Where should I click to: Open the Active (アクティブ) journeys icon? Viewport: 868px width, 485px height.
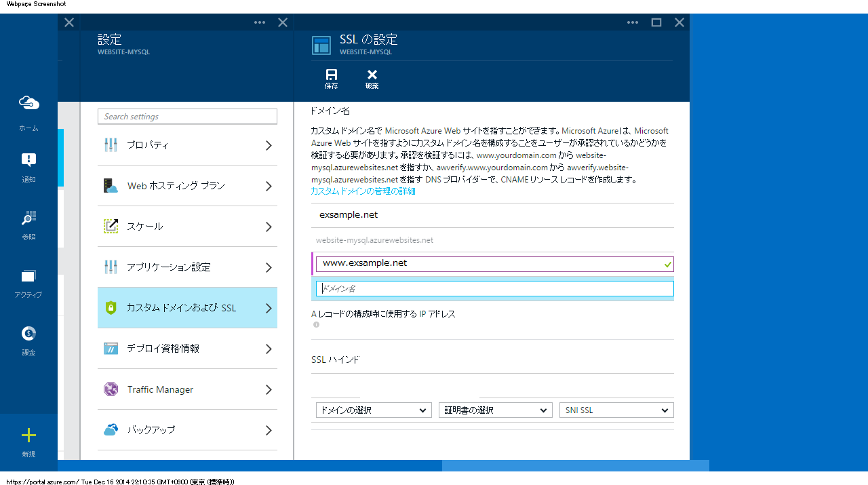[28, 276]
